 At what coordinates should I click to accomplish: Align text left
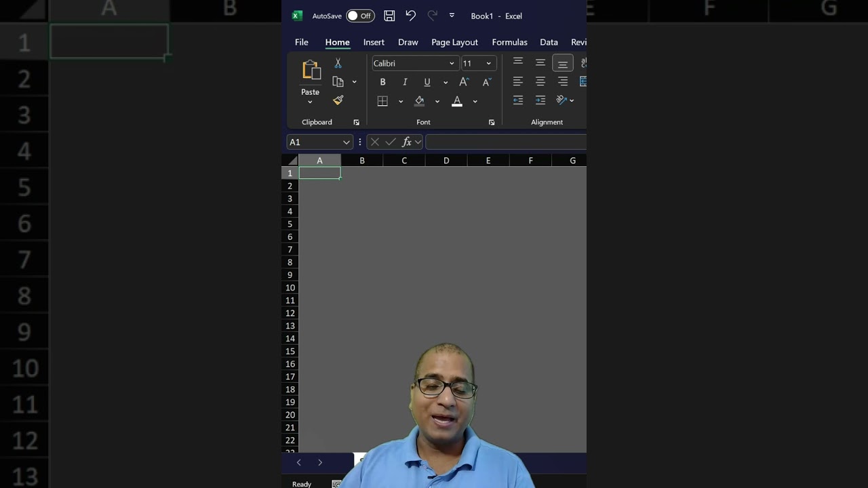pyautogui.click(x=518, y=81)
